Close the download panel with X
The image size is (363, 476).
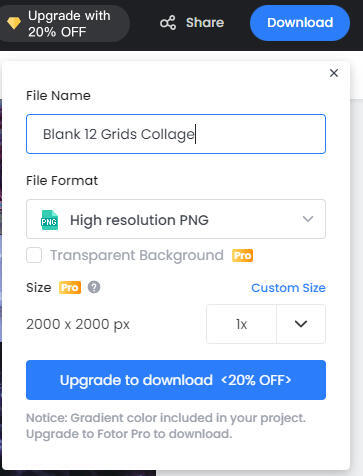(x=334, y=73)
